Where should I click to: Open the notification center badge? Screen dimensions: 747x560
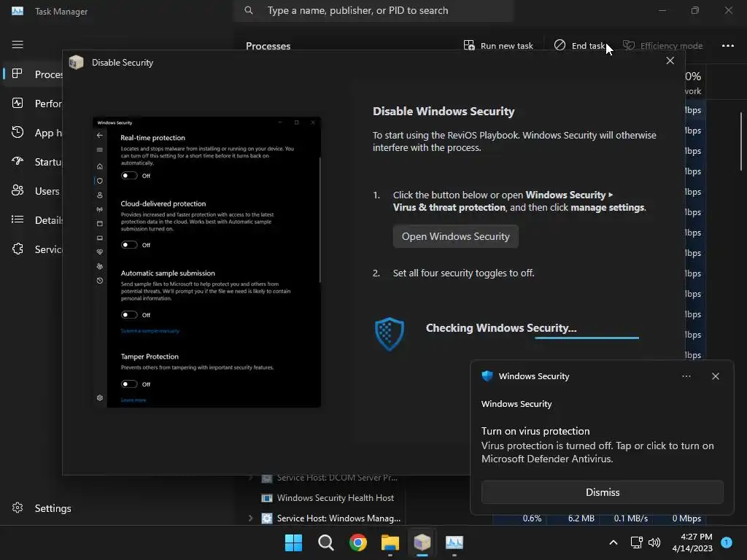(727, 542)
